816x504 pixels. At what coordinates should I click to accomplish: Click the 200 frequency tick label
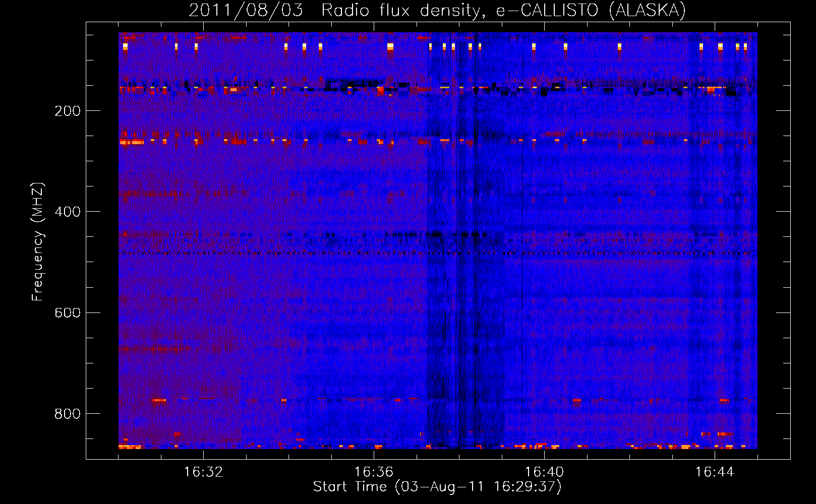tap(68, 111)
